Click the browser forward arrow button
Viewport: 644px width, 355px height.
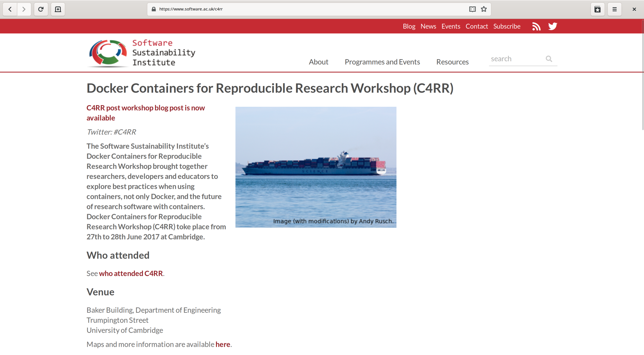click(x=24, y=9)
